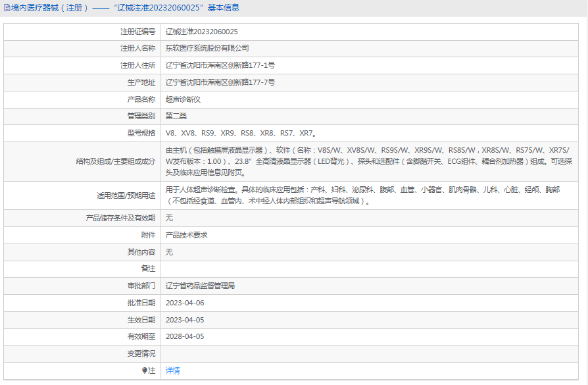Image resolution: width=588 pixels, height=385 pixels.
Task: Click the label 注册证编号
Action: [137, 32]
